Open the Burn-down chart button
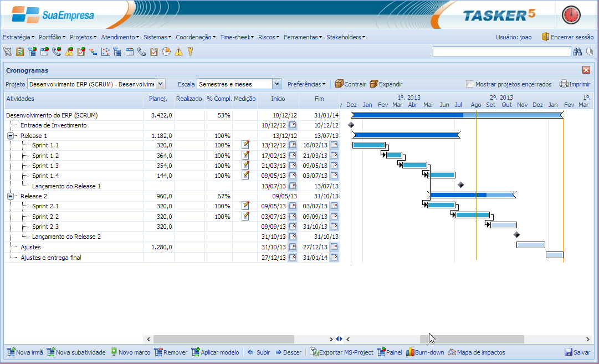Image resolution: width=599 pixels, height=364 pixels. (425, 352)
